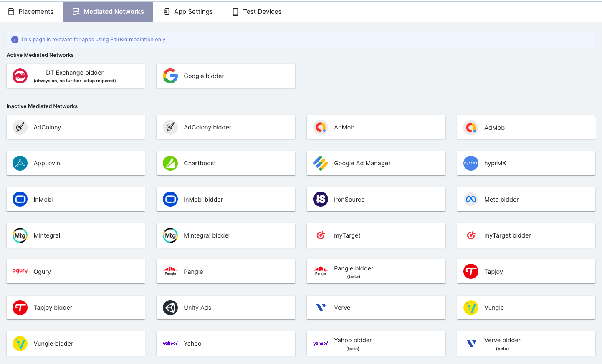Click the Pangle bidder (beta) logo
Viewport: 602px width, 364px height.
point(321,271)
